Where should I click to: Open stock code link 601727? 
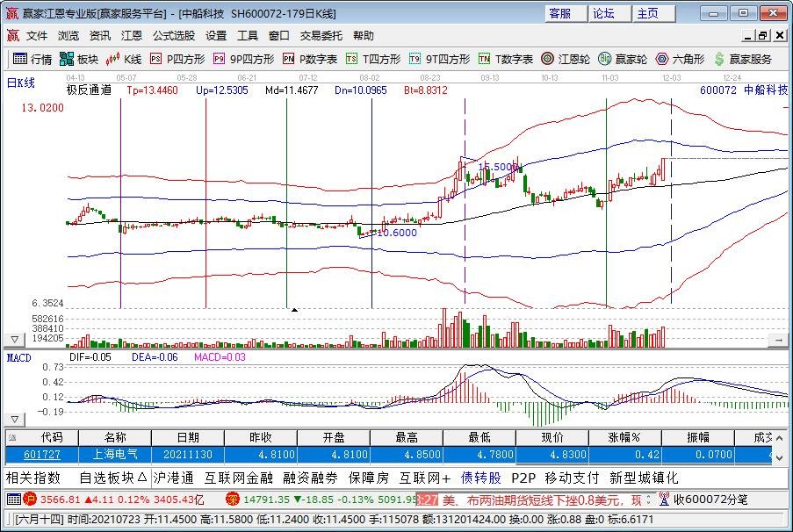[x=42, y=455]
